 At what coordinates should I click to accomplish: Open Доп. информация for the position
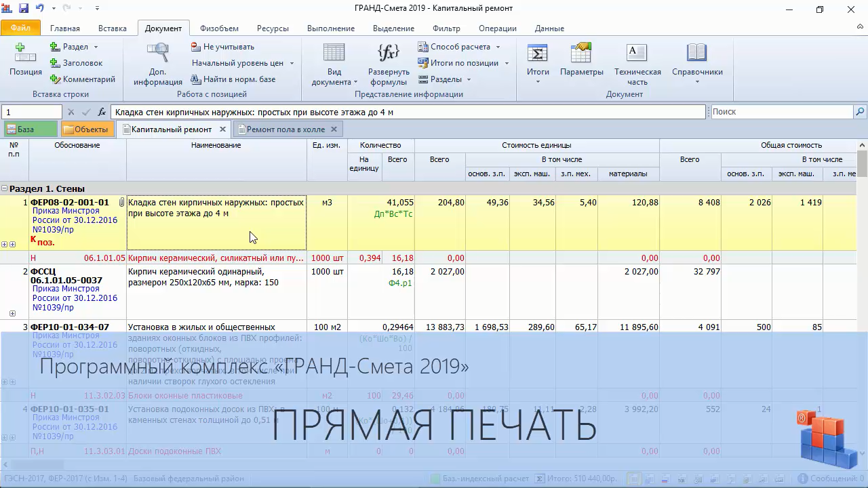[x=157, y=64]
